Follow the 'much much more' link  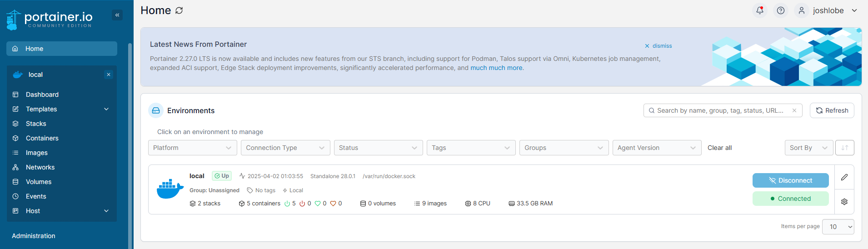tap(496, 68)
